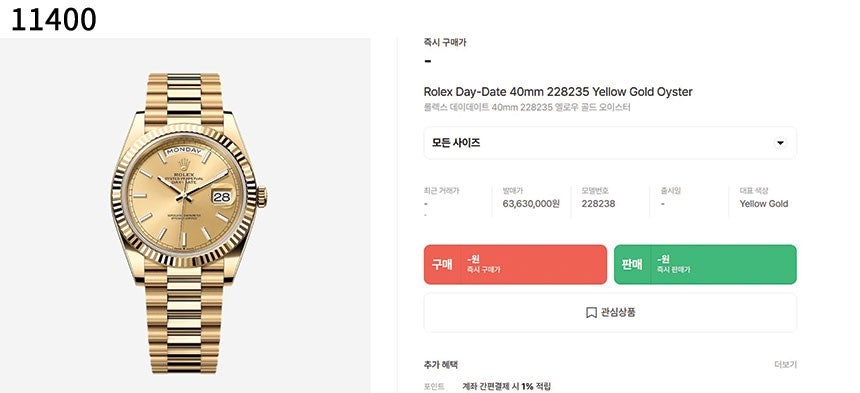The image size is (860, 393).
Task: Click the 즉시 구매가 label
Action: tap(445, 42)
